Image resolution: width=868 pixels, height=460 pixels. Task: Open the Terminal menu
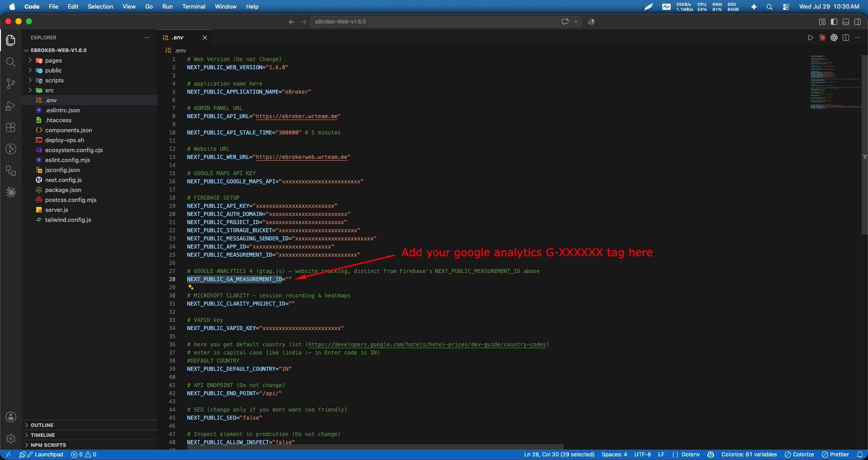(194, 7)
